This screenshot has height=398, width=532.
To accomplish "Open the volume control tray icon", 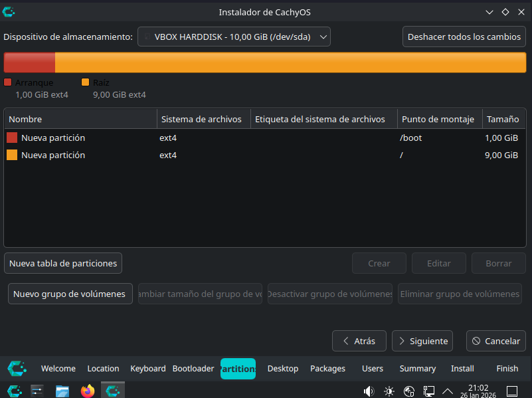I will [369, 391].
